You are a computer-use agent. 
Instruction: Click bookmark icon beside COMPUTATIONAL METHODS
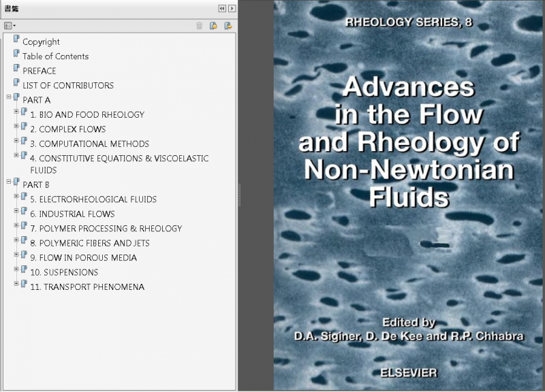[24, 141]
